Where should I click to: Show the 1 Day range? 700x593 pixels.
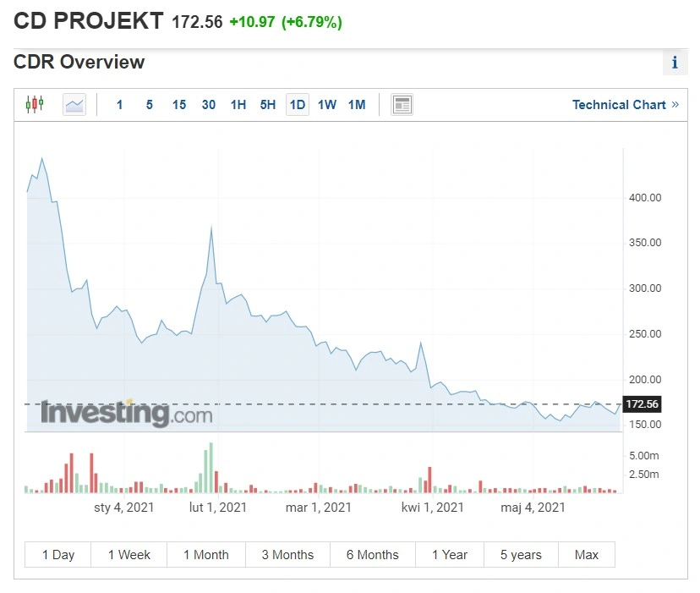[x=58, y=555]
